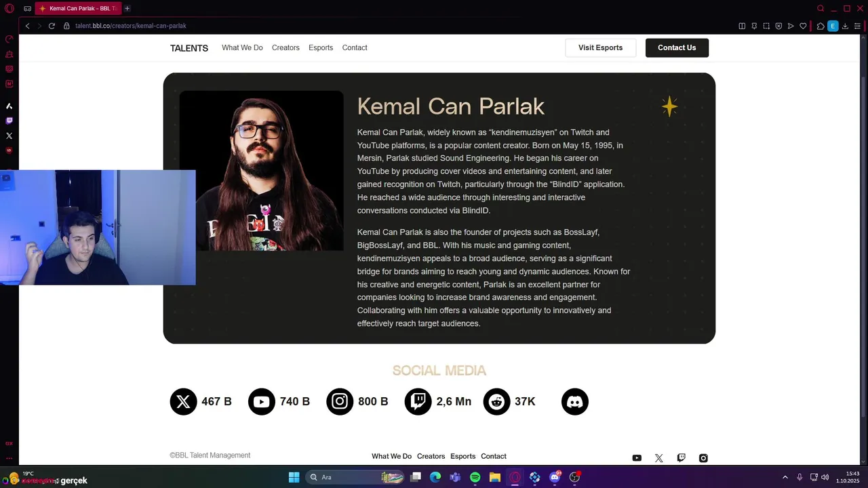868x488 pixels.
Task: Open Instagram social profile with 800 B
Action: tap(357, 402)
